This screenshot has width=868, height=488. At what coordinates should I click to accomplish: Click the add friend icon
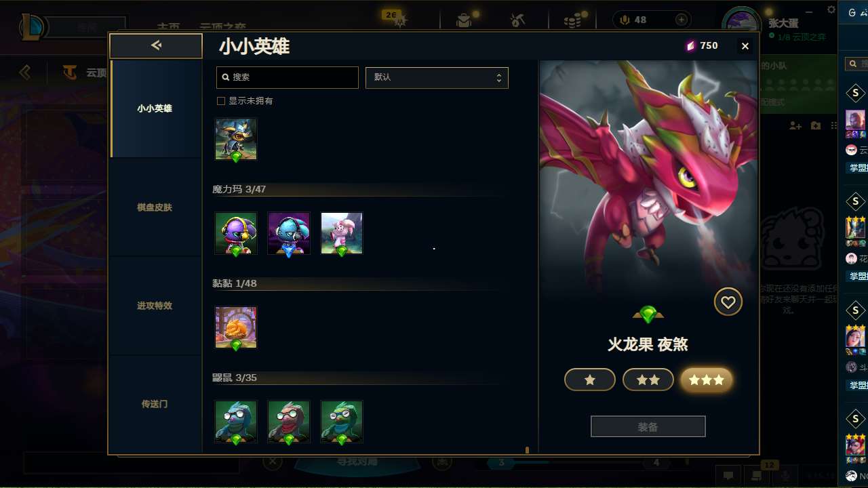click(795, 126)
